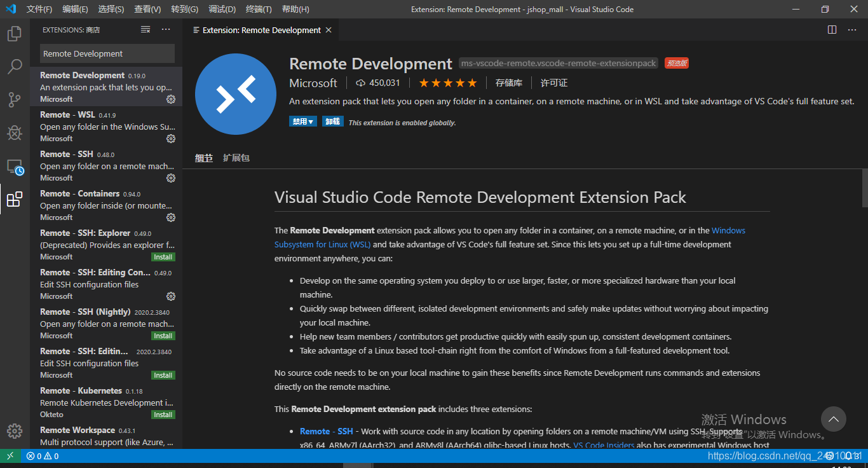
Task: Open the editor more actions ellipsis
Action: pyautogui.click(x=852, y=30)
